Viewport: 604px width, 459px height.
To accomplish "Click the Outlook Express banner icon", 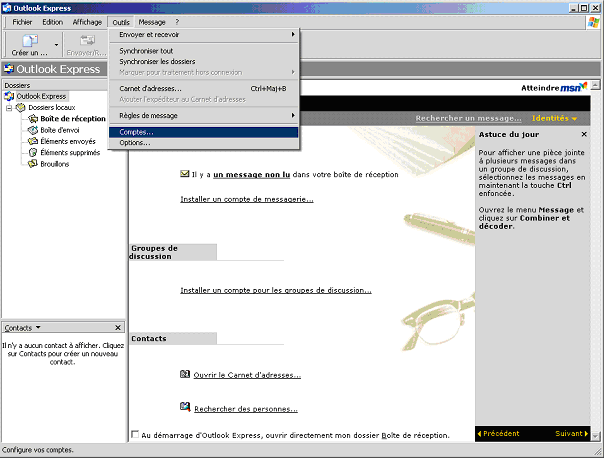I will (8, 69).
